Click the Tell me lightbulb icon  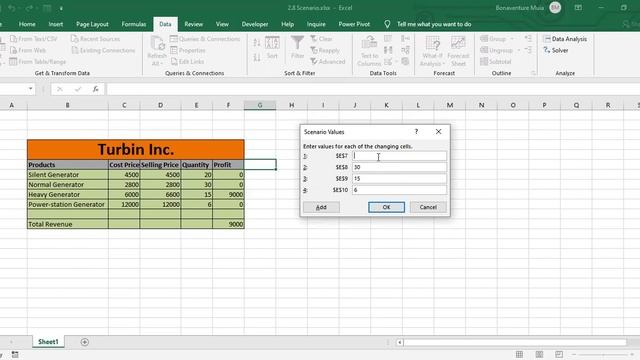click(x=387, y=24)
